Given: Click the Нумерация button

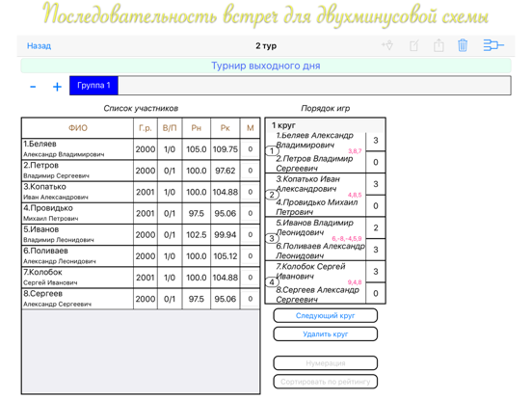Looking at the screenshot, I should [x=325, y=363].
